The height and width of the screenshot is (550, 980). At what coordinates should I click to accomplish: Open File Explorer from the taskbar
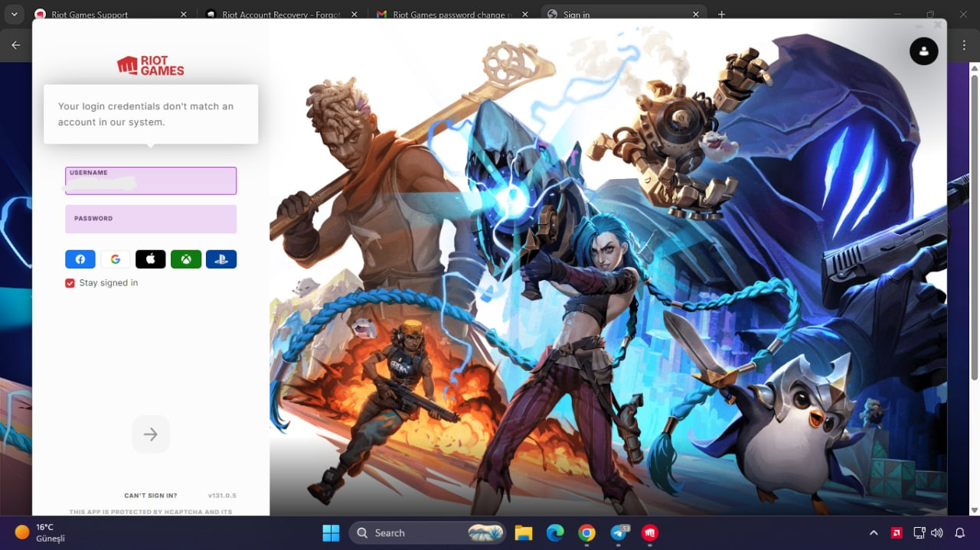pyautogui.click(x=524, y=533)
